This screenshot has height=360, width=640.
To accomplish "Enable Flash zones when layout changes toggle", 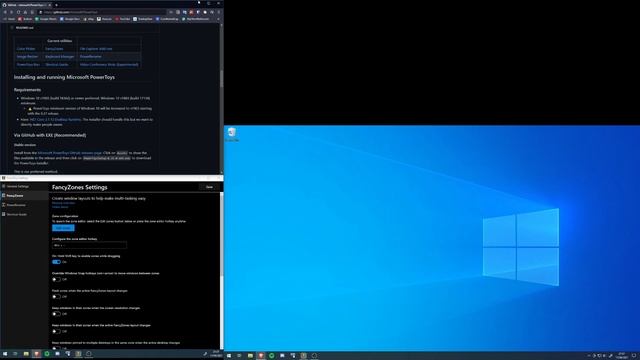I will pos(56,297).
